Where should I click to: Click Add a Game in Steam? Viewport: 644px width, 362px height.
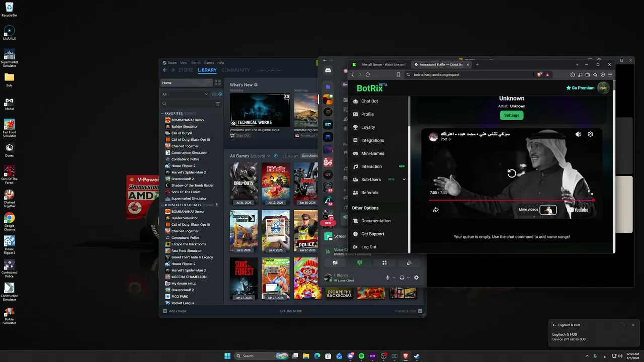tap(175, 311)
